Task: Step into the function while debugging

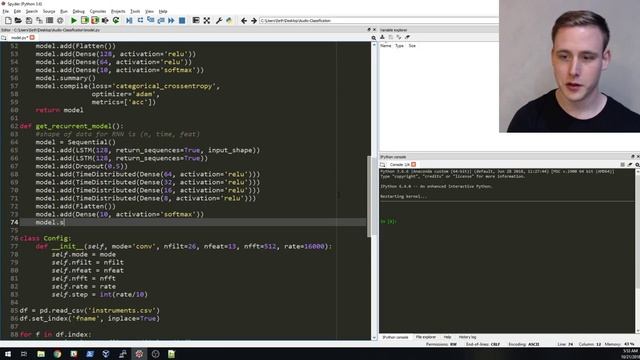Action: pyautogui.click(x=151, y=20)
